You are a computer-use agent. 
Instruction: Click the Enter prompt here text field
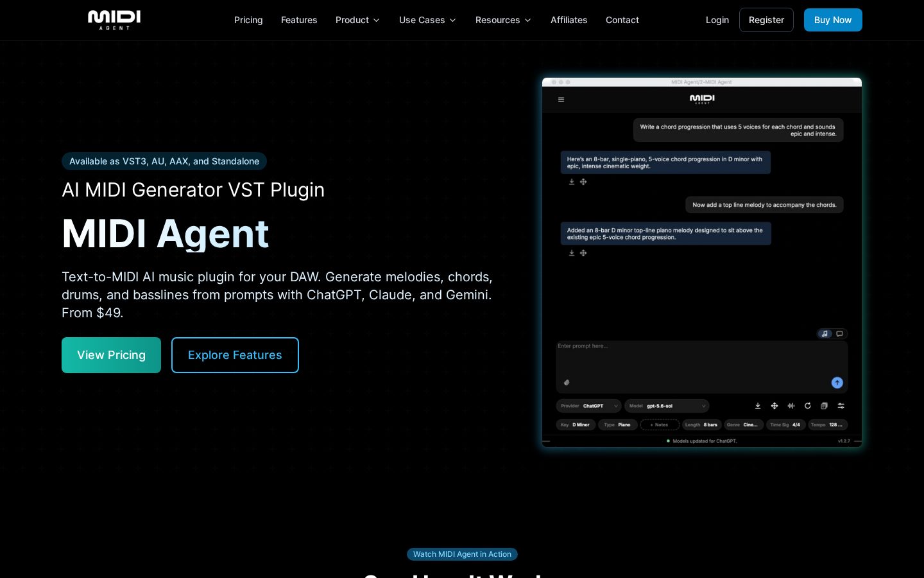click(x=702, y=367)
